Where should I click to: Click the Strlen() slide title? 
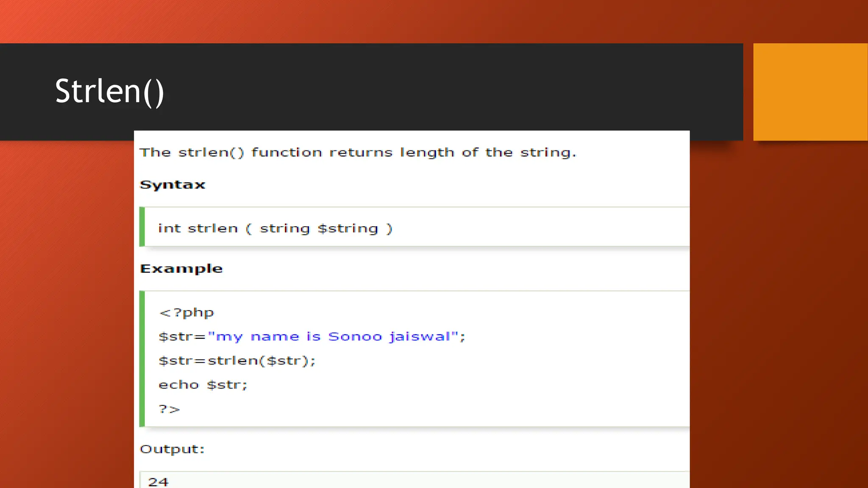[109, 91]
